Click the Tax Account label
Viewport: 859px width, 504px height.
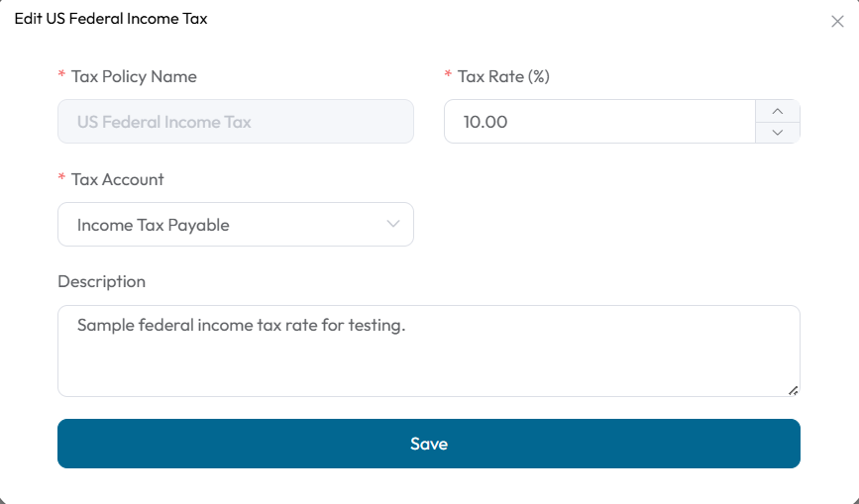pyautogui.click(x=117, y=179)
